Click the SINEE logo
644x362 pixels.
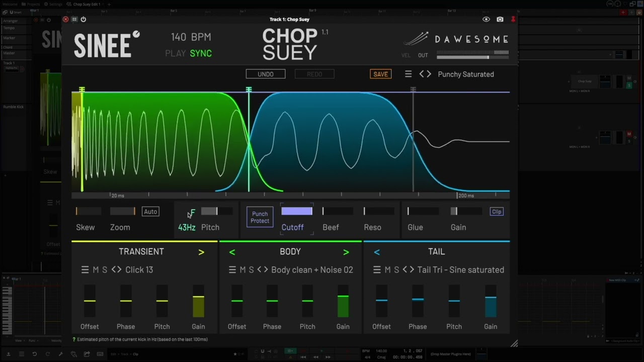tap(107, 44)
